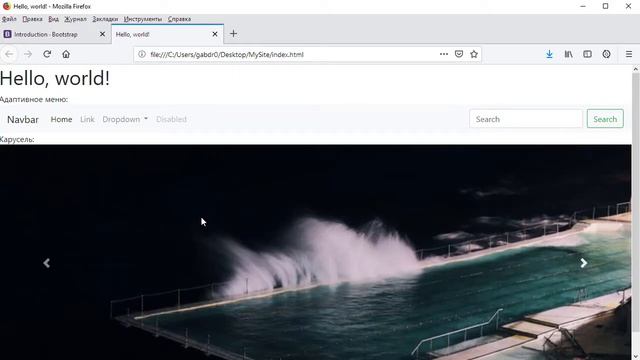
Task: Click the green Search button
Action: (605, 119)
